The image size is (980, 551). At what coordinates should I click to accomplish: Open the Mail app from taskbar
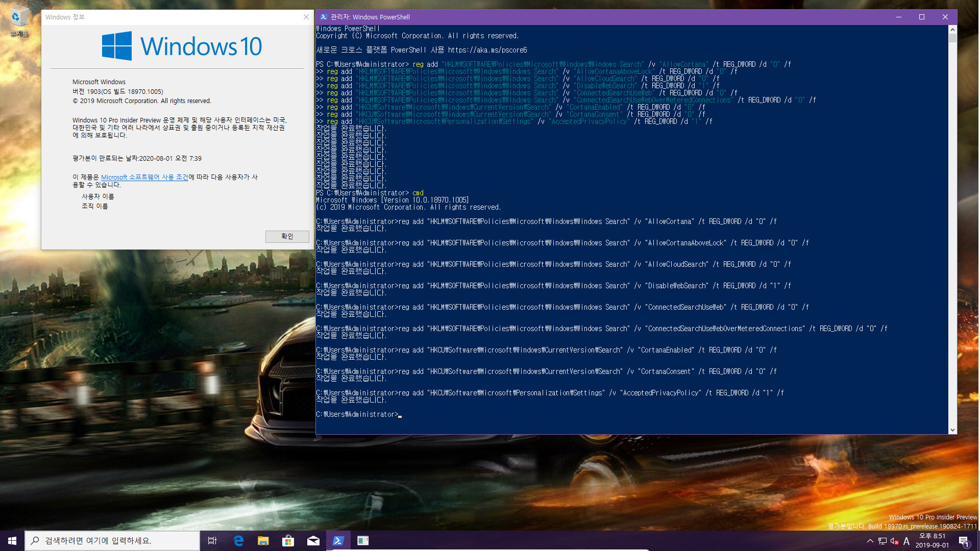313,541
